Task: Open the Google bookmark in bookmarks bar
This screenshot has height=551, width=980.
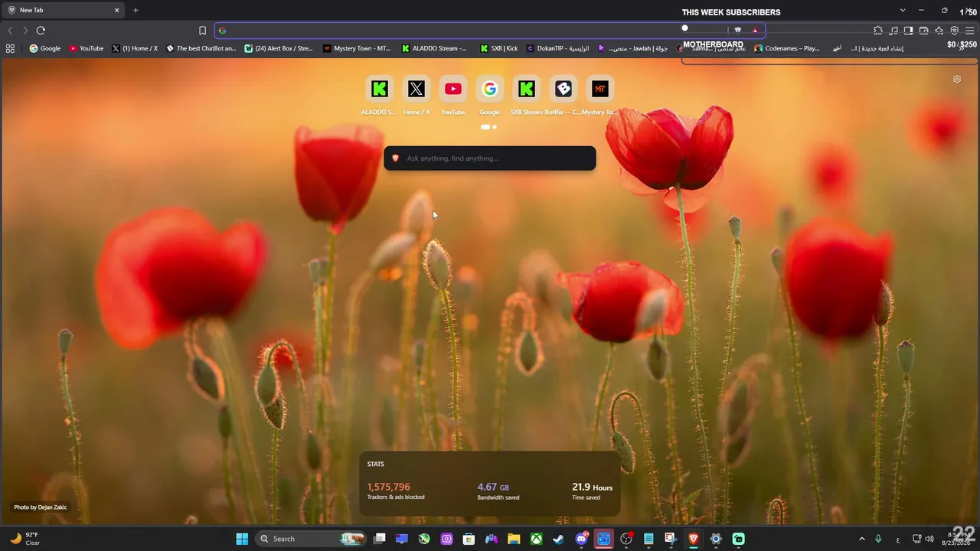Action: 45,48
